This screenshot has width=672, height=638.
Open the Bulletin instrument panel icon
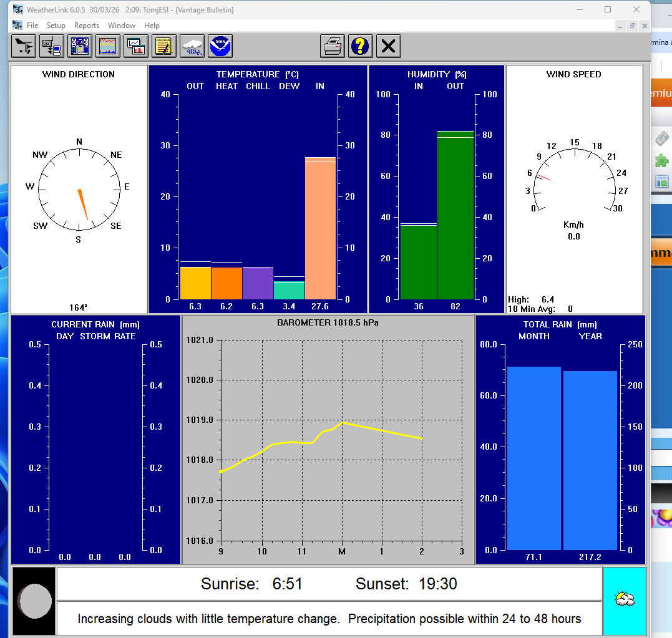(80, 46)
